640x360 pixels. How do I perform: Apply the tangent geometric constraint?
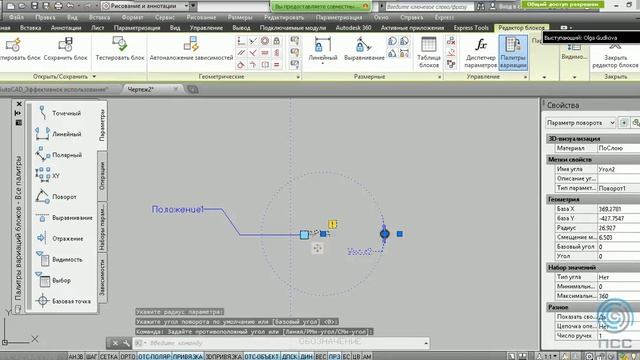241,64
